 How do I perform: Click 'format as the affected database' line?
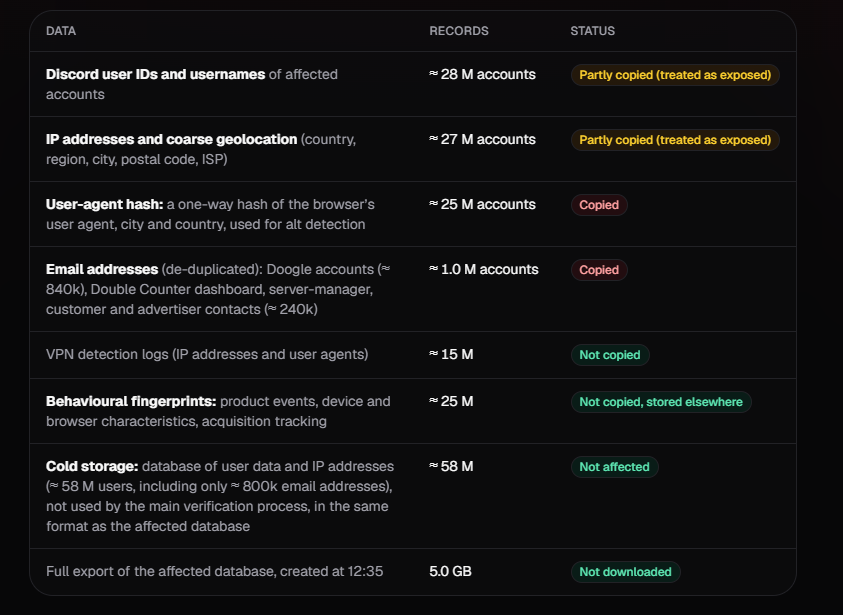148,526
